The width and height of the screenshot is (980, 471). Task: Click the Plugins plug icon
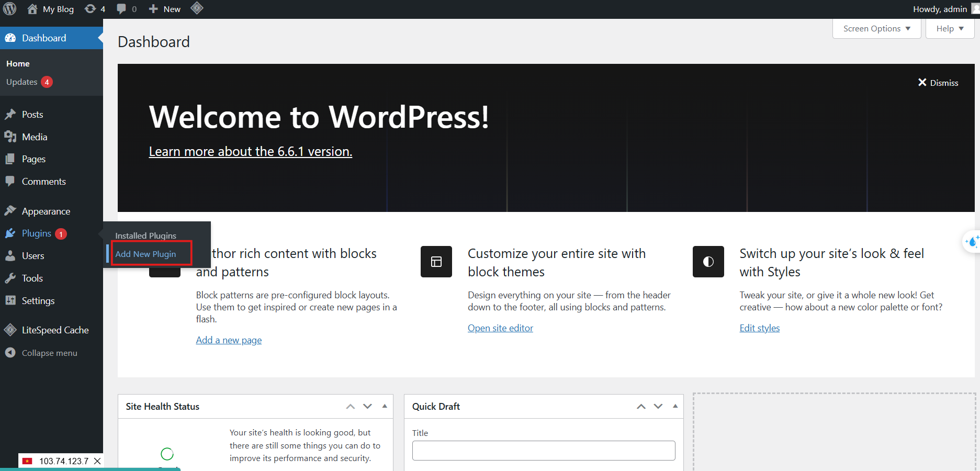click(10, 233)
